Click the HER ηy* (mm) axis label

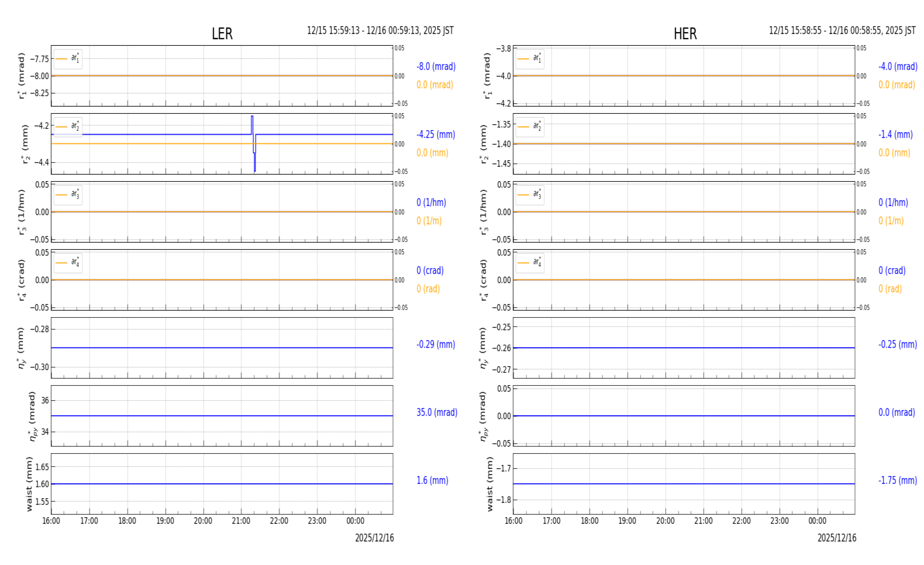point(484,348)
